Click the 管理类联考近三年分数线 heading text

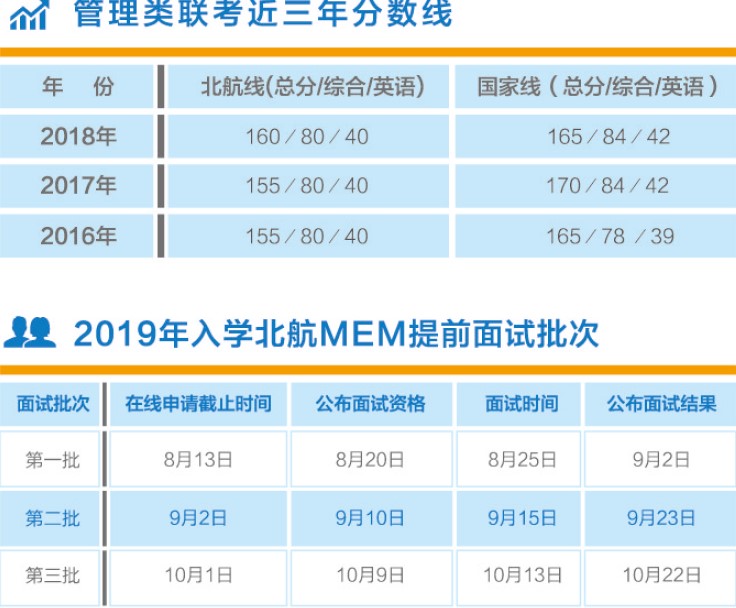[263, 15]
